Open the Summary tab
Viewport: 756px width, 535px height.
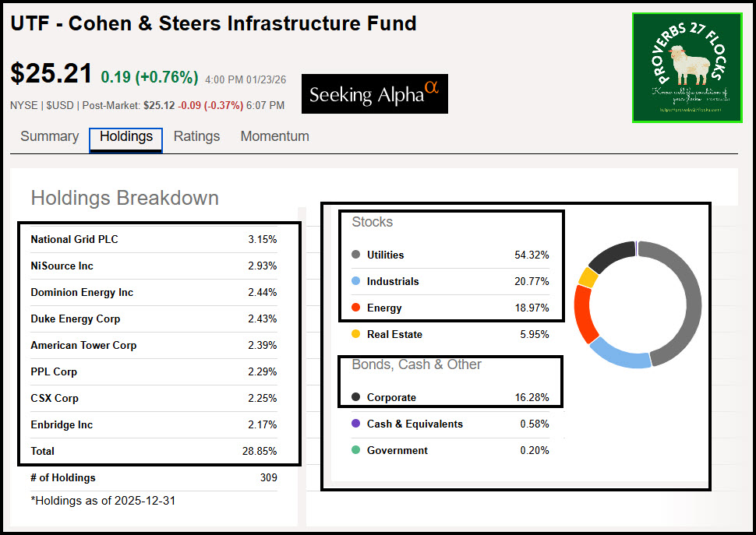(x=49, y=136)
